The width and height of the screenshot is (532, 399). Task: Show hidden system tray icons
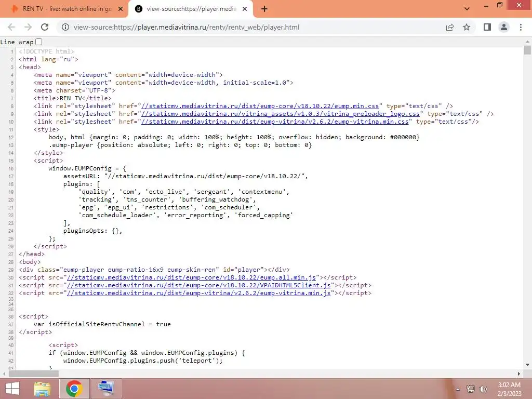458,389
